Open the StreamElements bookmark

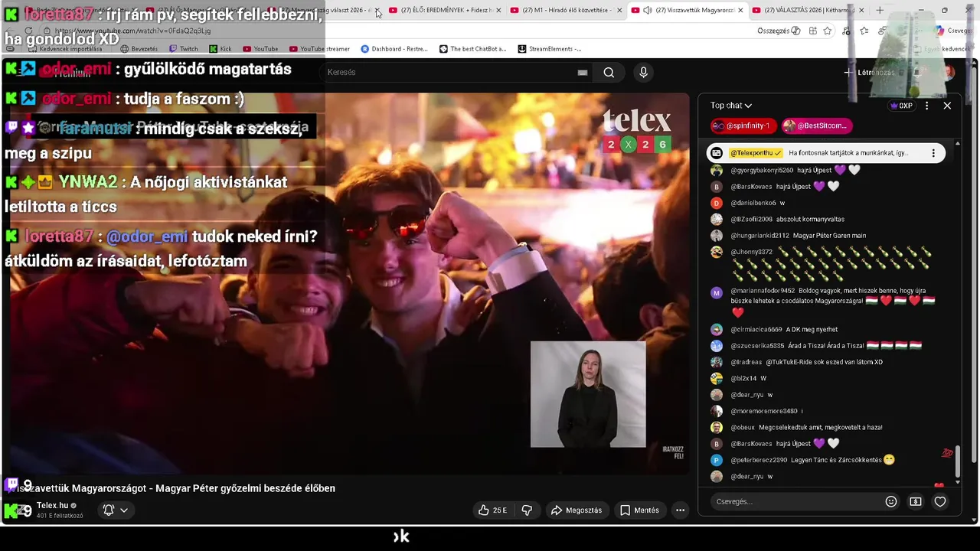tap(549, 49)
